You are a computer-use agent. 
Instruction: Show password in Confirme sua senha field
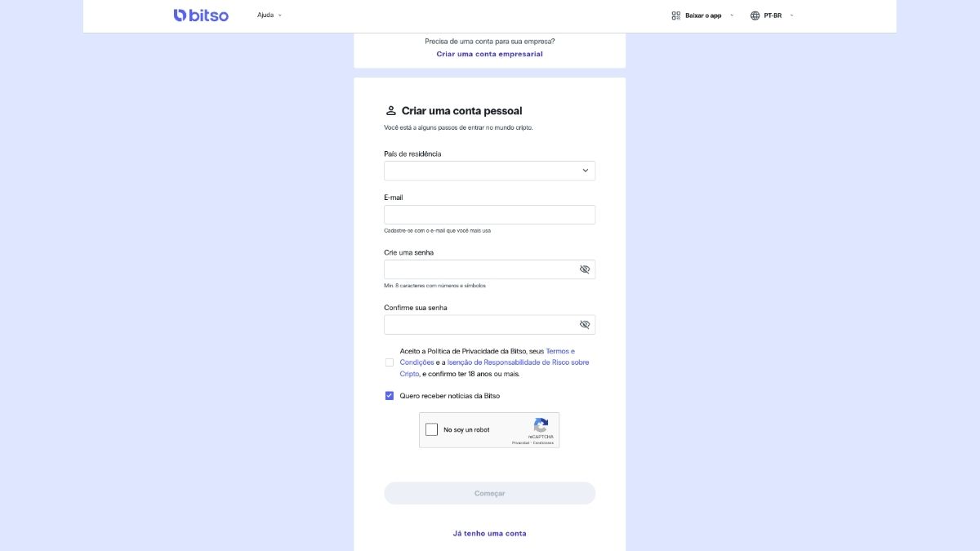pos(585,324)
